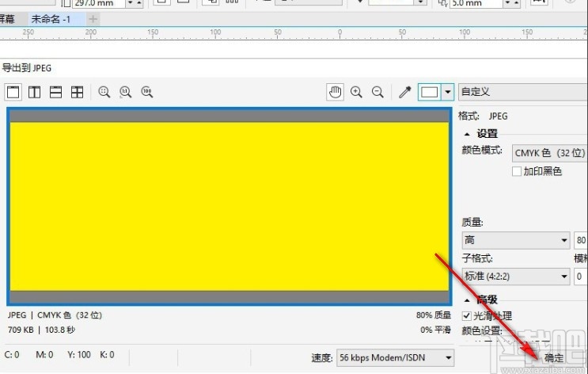The height and width of the screenshot is (374, 588).
Task: Click the K: 0 color value text
Action: [x=108, y=354]
